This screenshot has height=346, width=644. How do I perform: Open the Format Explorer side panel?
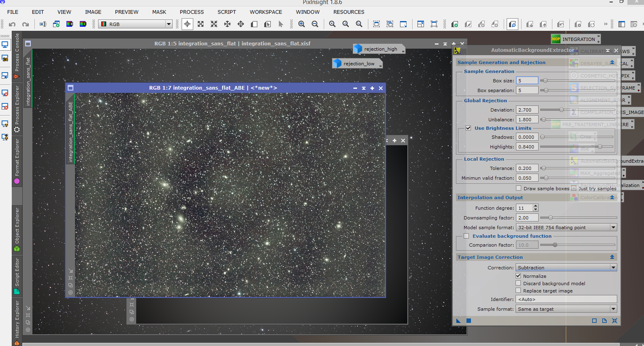tap(16, 161)
